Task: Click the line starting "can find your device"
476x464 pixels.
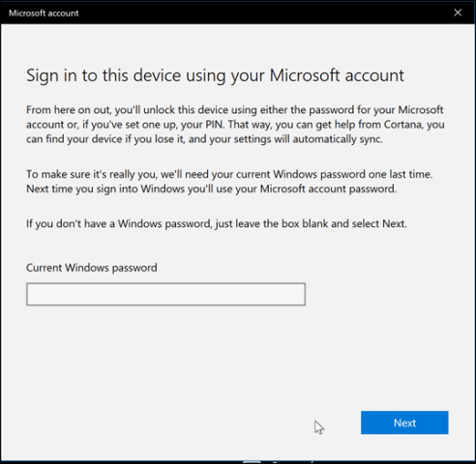Action: 204,139
